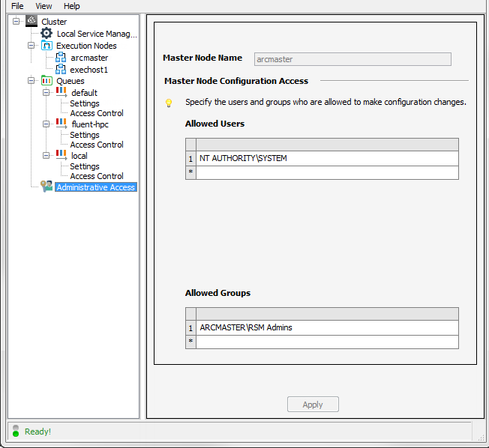Select the new-row asterisk in Allowed Groups
Image resolution: width=489 pixels, height=448 pixels.
pos(190,342)
